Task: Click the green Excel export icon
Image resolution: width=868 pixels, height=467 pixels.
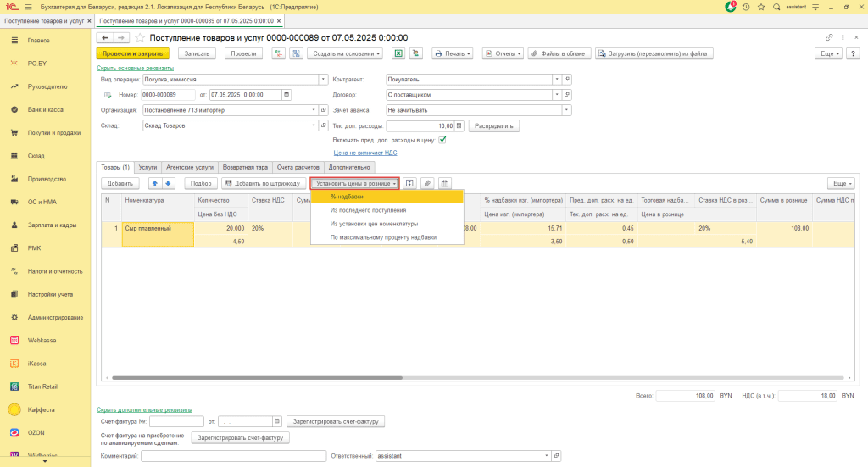Action: click(398, 53)
